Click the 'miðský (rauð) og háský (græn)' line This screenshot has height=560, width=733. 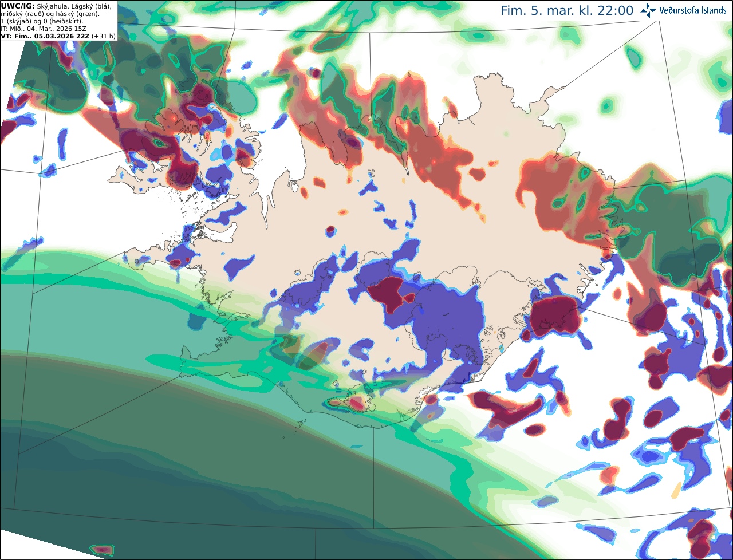pos(50,14)
